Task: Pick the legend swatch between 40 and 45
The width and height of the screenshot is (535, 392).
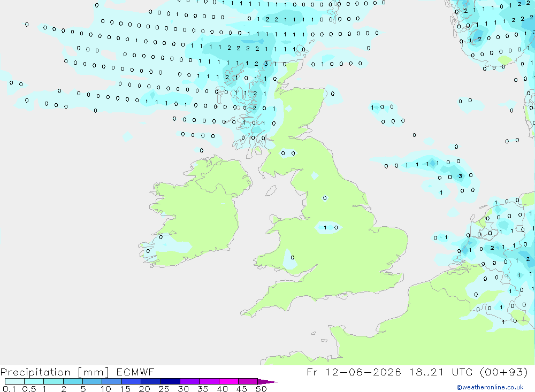Action: pyautogui.click(x=228, y=381)
